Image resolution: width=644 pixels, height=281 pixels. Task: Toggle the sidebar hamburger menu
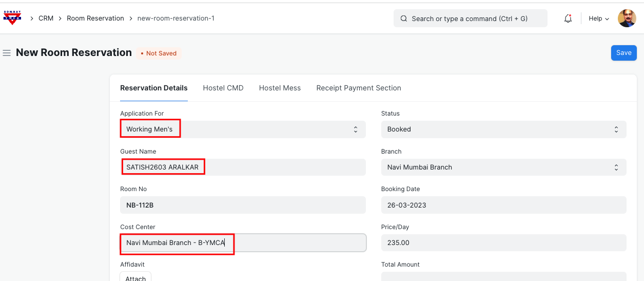coord(7,53)
